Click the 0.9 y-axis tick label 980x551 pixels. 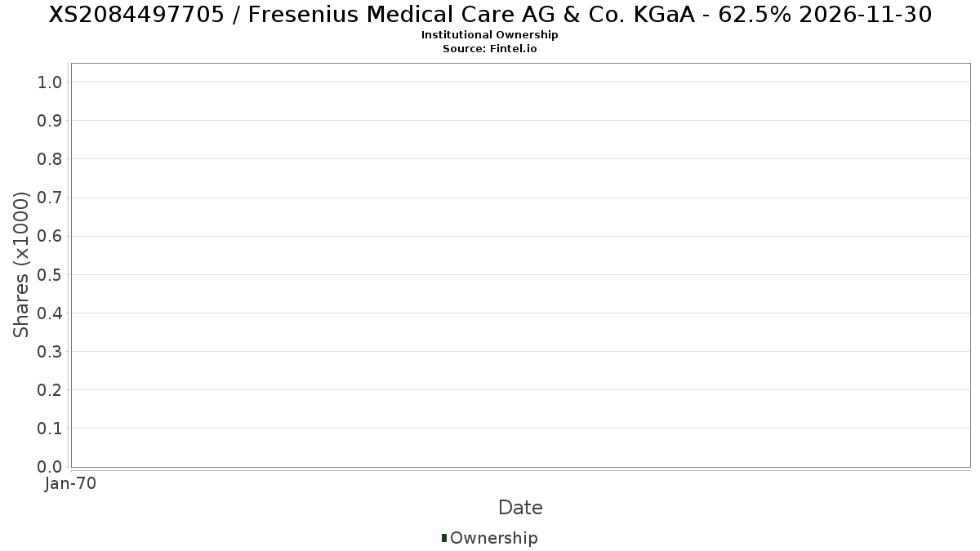50,120
